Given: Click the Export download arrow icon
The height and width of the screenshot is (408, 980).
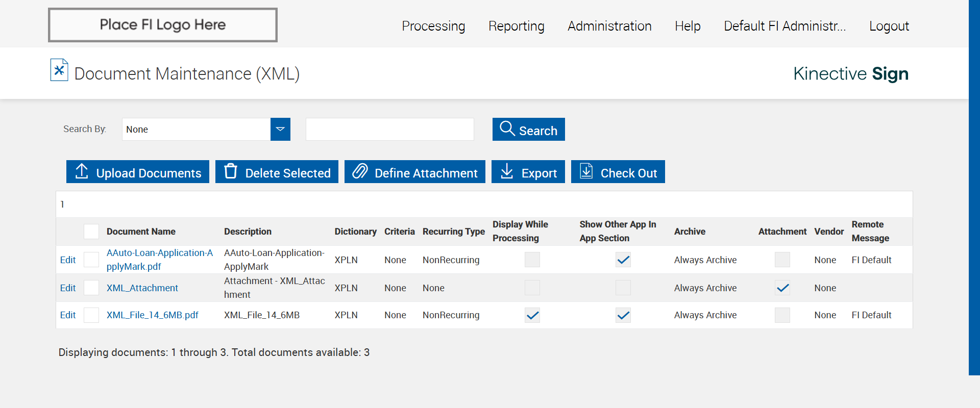Looking at the screenshot, I should [506, 171].
